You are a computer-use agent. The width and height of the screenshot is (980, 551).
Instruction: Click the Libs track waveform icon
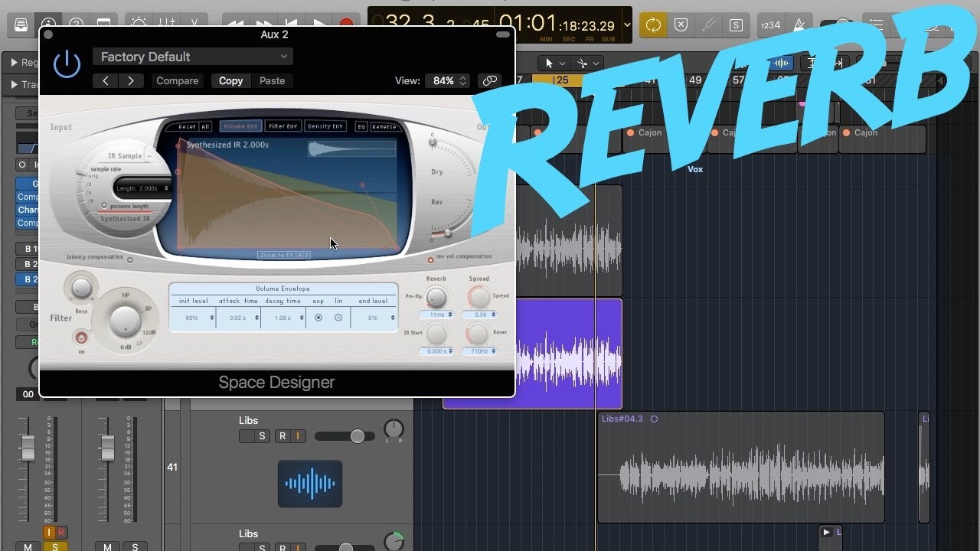click(310, 484)
